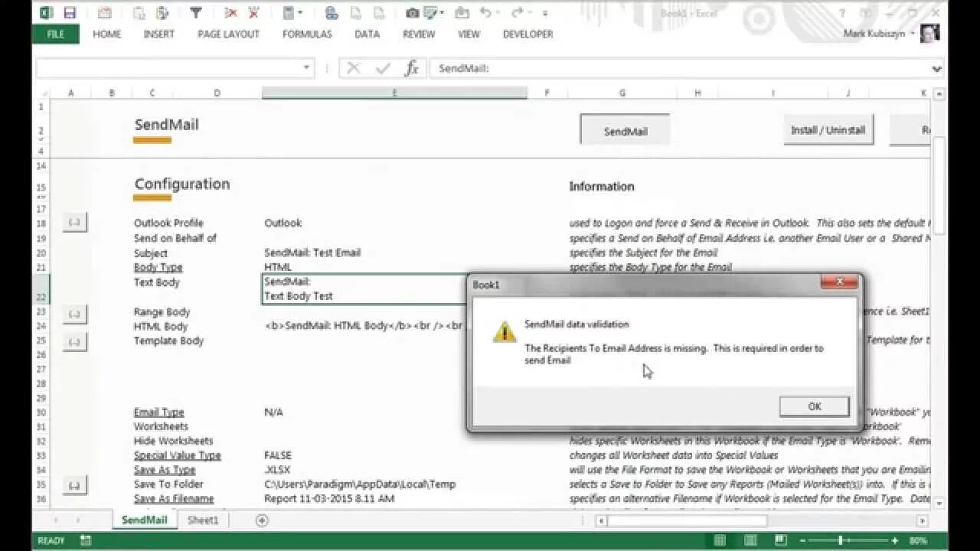Viewport: 980px width, 551px height.
Task: Open the DATA ribbon tab
Action: (367, 34)
